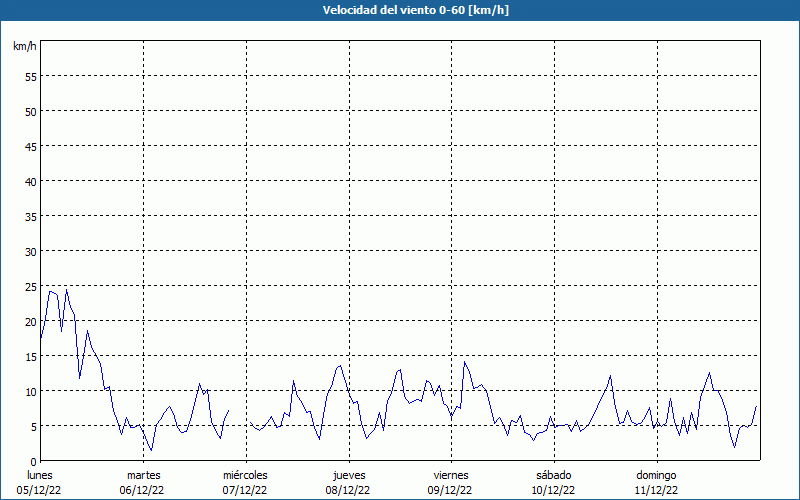
Task: Click the 40 value on the y-axis
Action: pos(31,182)
